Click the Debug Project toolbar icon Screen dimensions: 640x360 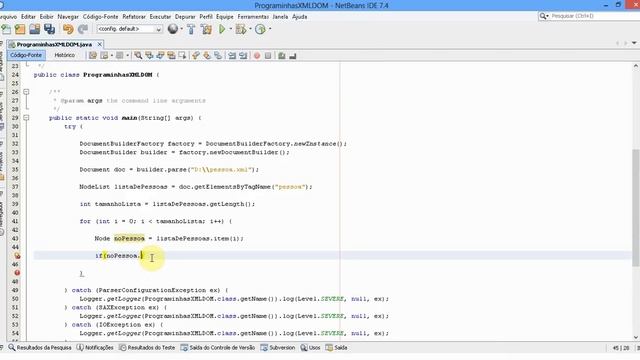(x=240, y=29)
